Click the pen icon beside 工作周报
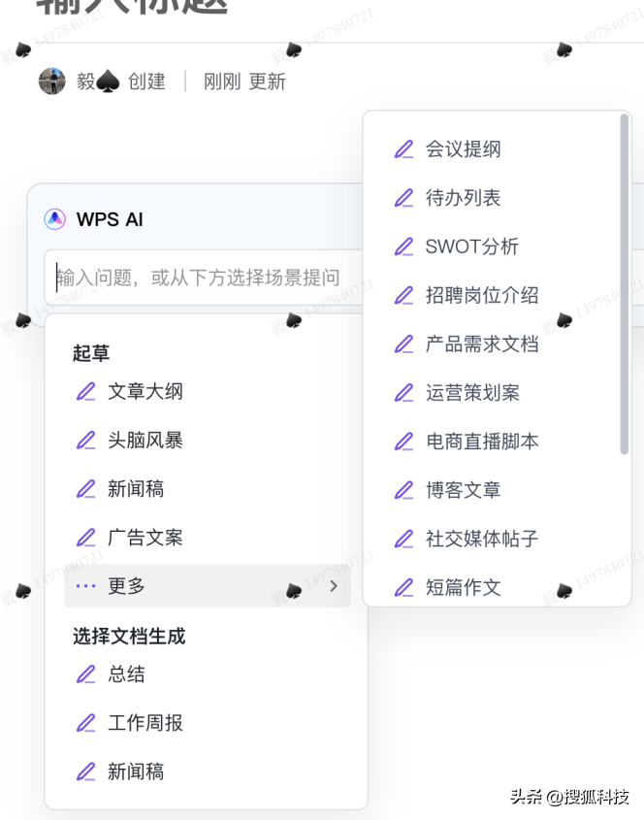Viewport: 644px width, 820px height. tap(86, 723)
